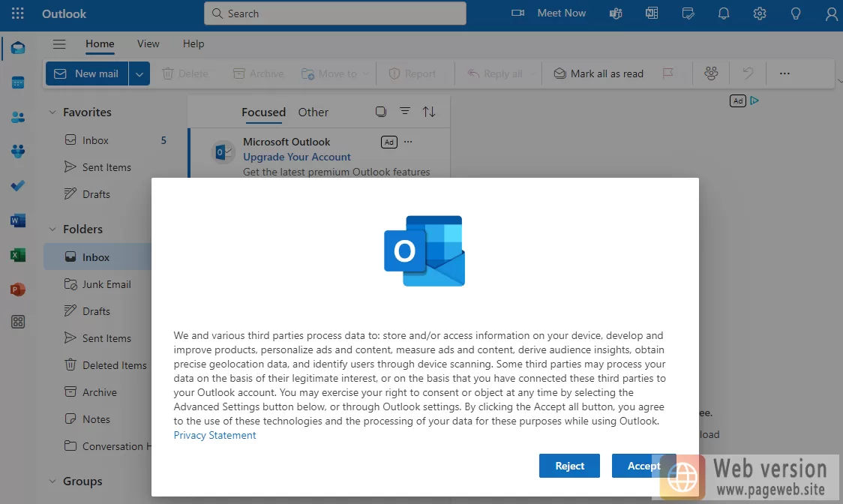The width and height of the screenshot is (843, 504).
Task: Collapse the Groups section chevron
Action: click(52, 481)
